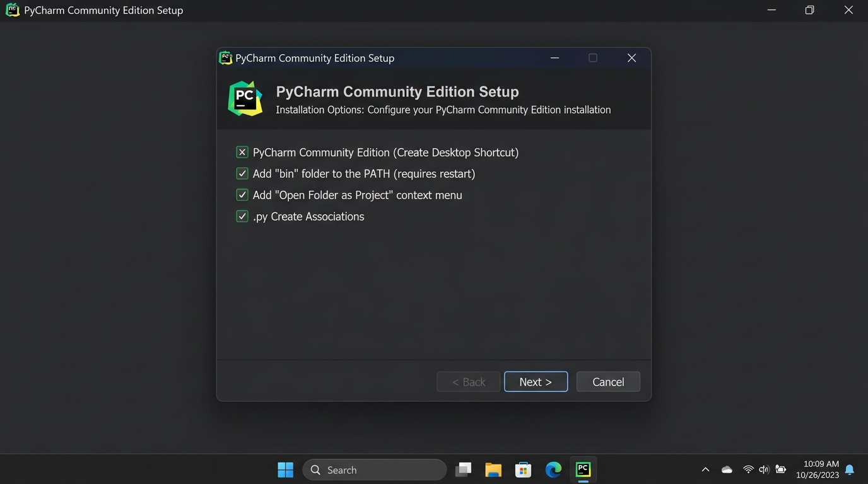Click the Cancel button
This screenshot has width=868, height=484.
pyautogui.click(x=608, y=381)
